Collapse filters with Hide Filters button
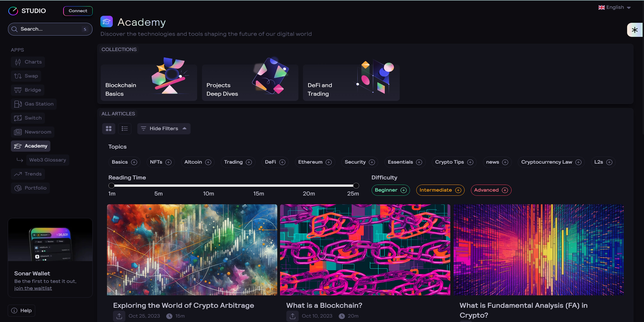Viewport: 644px width, 322px height. click(x=164, y=129)
